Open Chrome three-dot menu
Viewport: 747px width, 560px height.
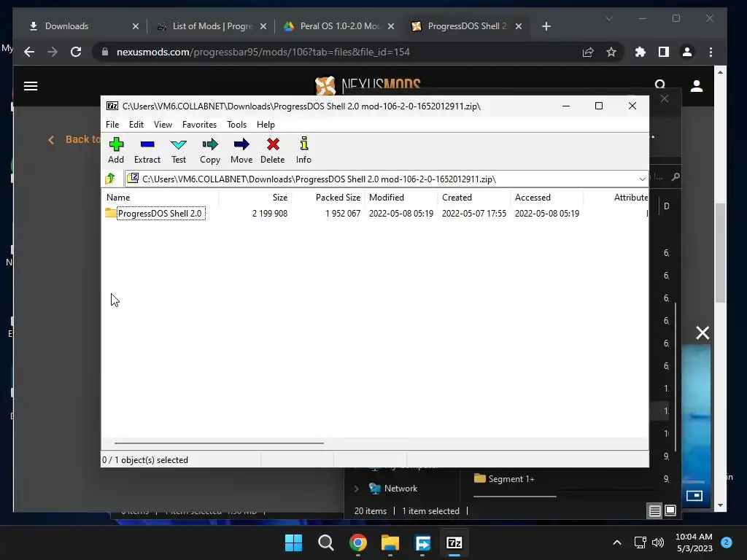pyautogui.click(x=711, y=52)
